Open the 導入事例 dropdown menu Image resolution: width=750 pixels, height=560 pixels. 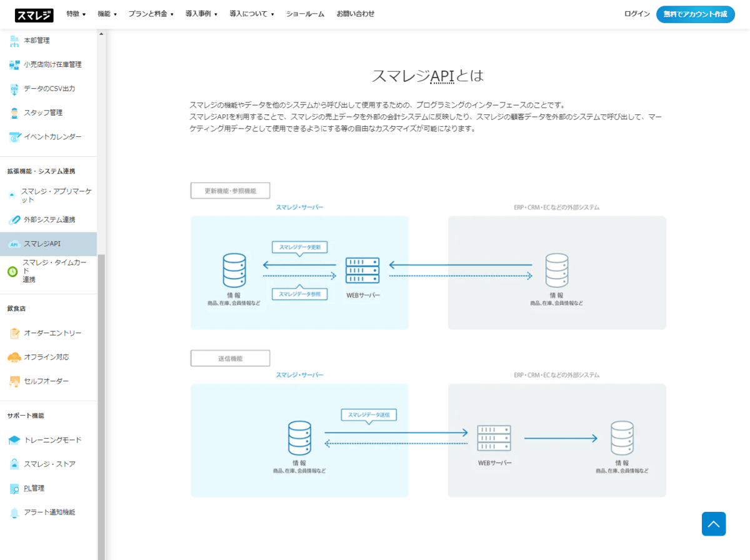(202, 14)
